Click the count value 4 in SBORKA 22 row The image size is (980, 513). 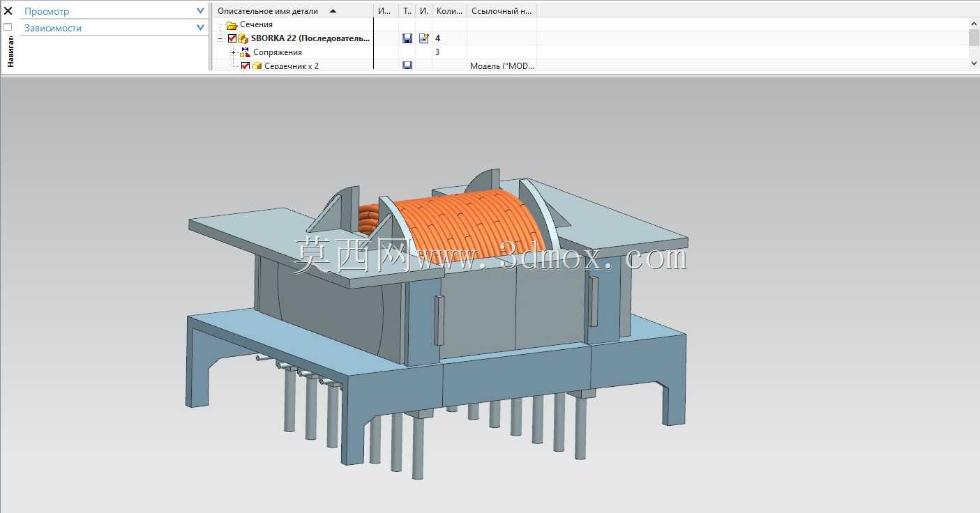point(437,38)
